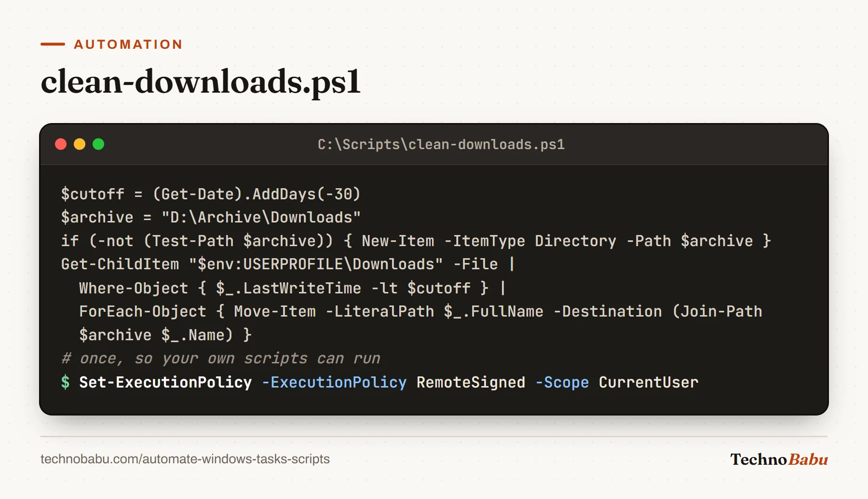Click the red close dot
This screenshot has width=868, height=499.
tap(61, 144)
